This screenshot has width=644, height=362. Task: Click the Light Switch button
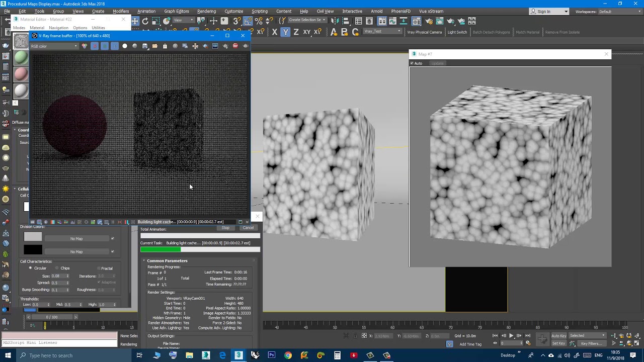(x=457, y=32)
